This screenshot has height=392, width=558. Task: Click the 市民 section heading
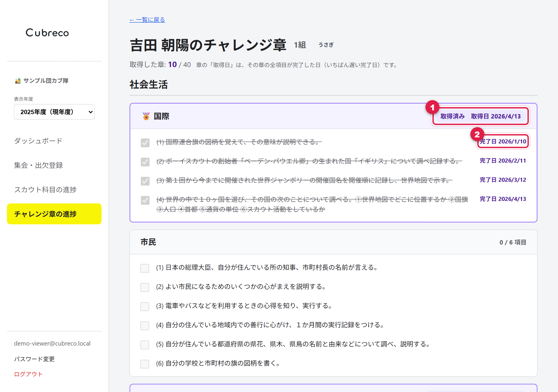click(x=149, y=242)
